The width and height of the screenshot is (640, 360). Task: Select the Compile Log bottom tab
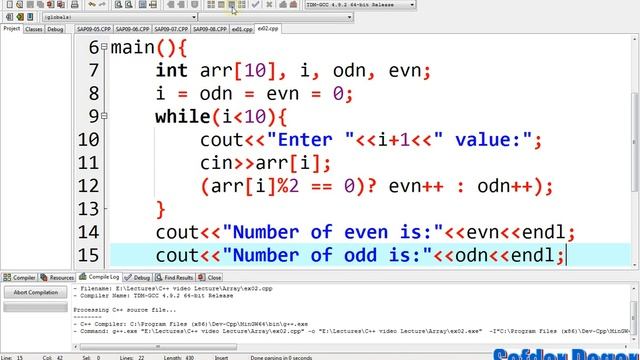[100, 277]
